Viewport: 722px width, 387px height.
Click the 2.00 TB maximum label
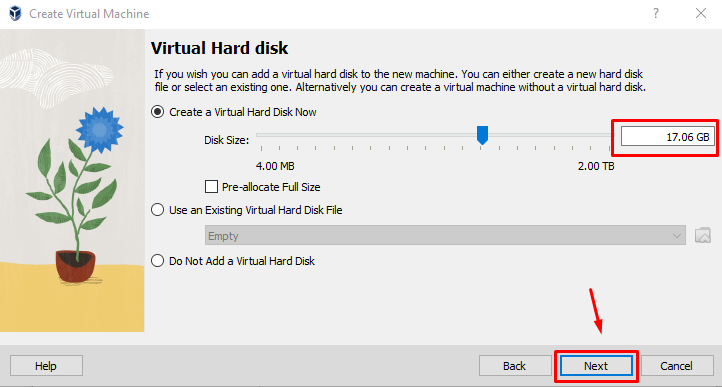tap(596, 166)
